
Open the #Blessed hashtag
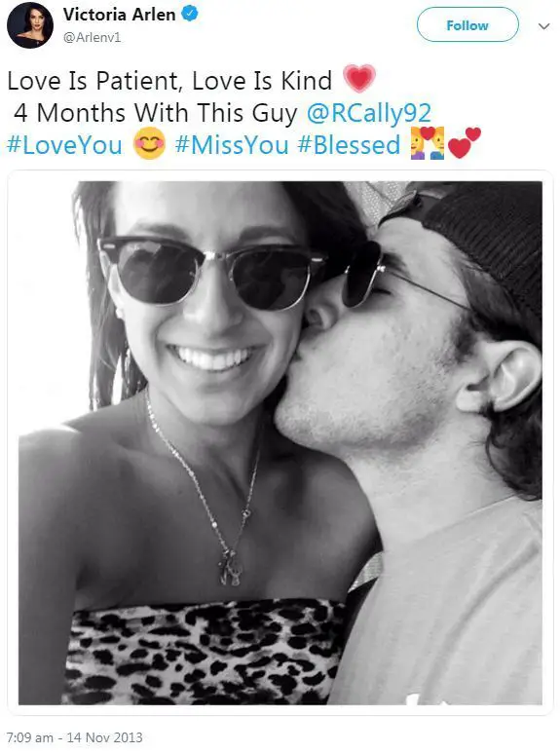[x=349, y=144]
